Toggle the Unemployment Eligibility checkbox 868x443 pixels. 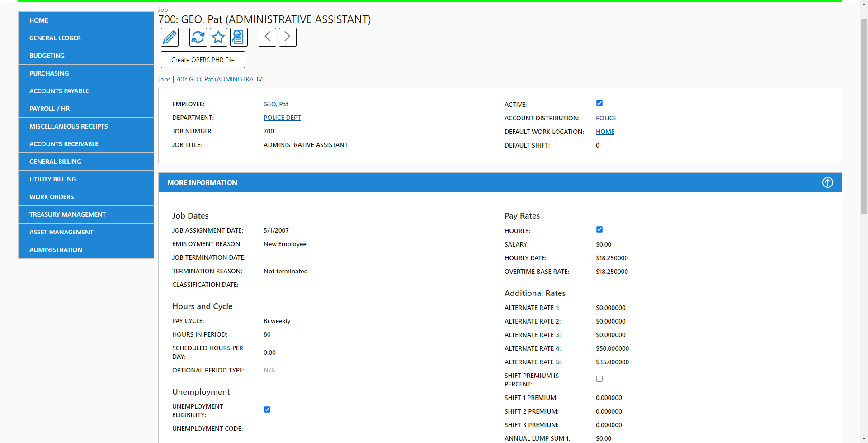pos(267,410)
